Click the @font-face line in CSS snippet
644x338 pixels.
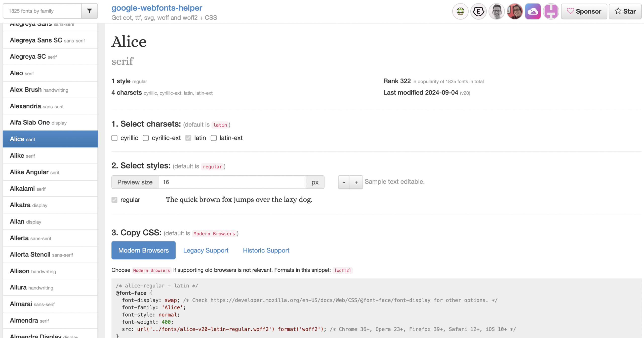coord(134,293)
